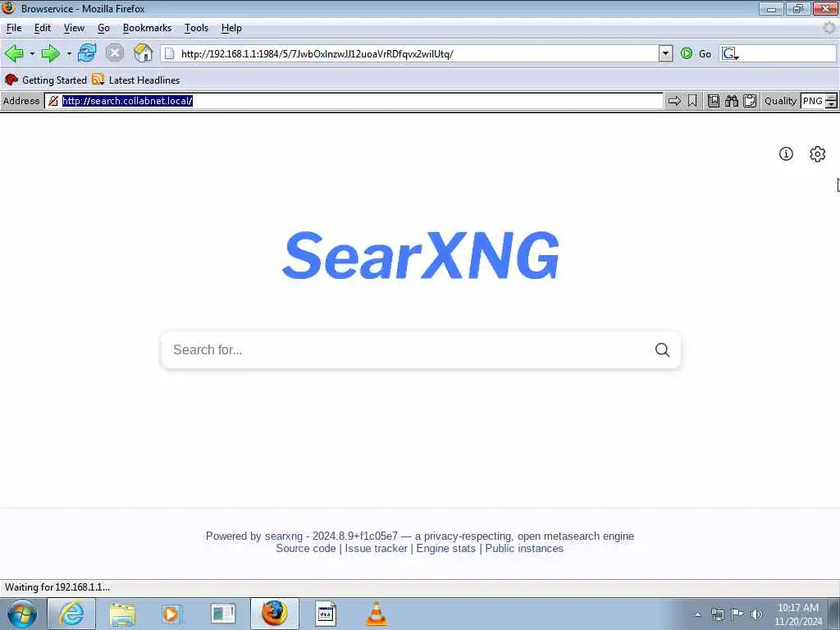Reload the page with the Refresh icon
Screen dimensions: 840x630
[87, 53]
